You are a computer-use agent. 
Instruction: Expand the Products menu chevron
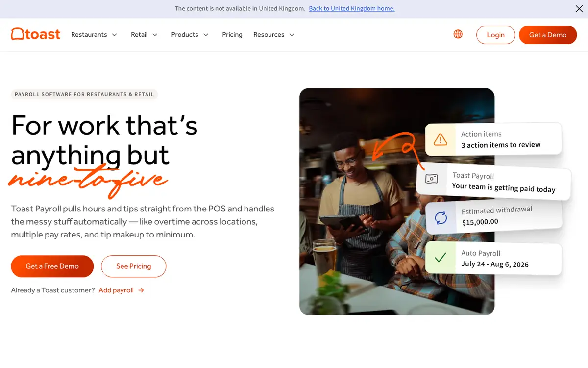tap(206, 35)
